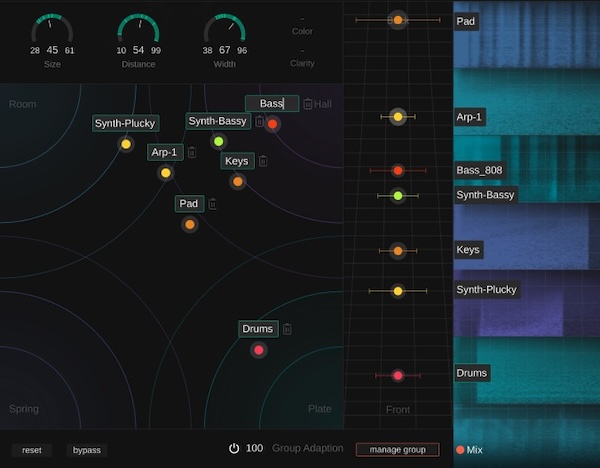This screenshot has height=468, width=600.
Task: Select the orange Pad node in reverb field
Action: pyautogui.click(x=190, y=225)
